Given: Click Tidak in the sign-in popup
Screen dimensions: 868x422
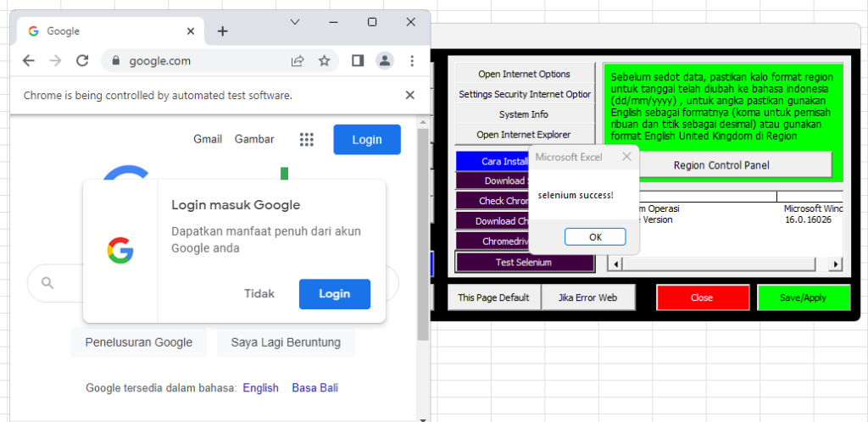Looking at the screenshot, I should click(x=259, y=294).
